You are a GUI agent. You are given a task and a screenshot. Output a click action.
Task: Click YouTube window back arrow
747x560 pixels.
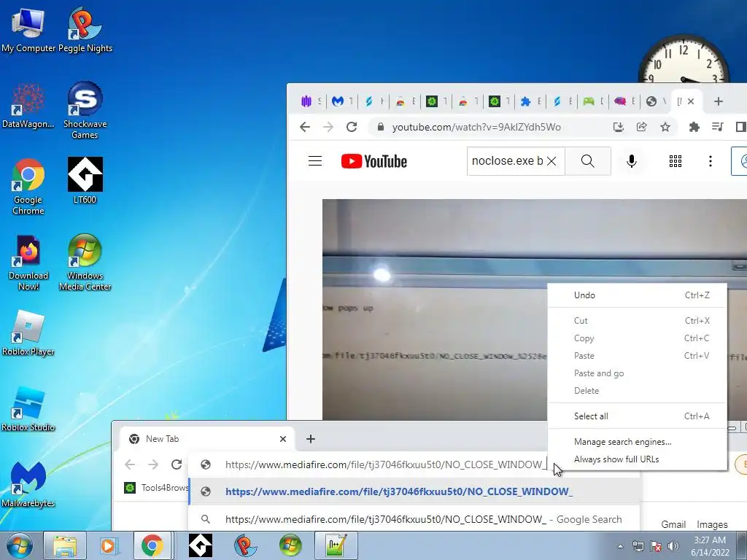click(305, 127)
